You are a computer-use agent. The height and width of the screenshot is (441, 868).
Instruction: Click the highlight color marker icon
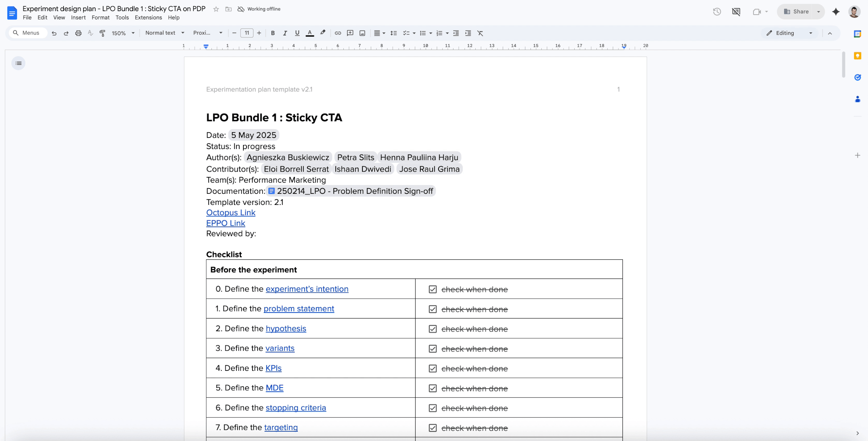[x=323, y=33]
